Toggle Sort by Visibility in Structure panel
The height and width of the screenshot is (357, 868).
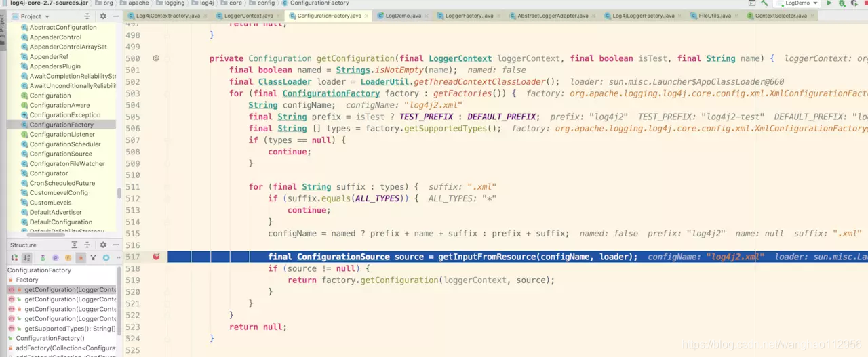tap(14, 257)
